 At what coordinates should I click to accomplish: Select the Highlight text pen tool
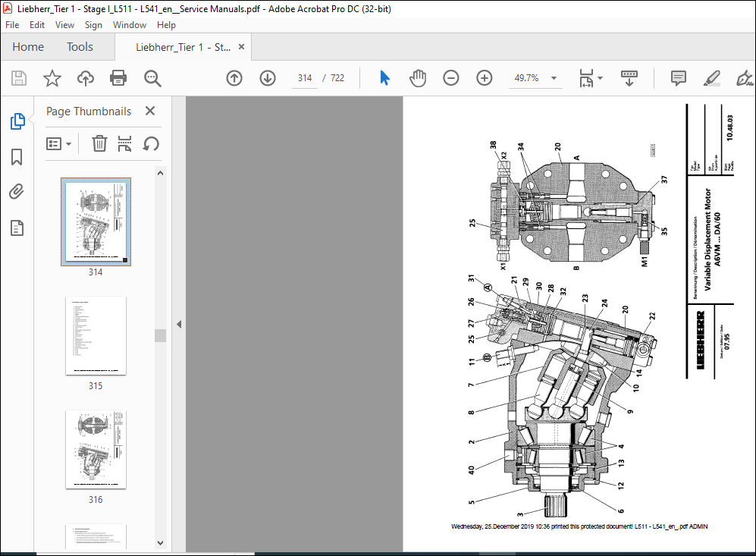coord(712,78)
